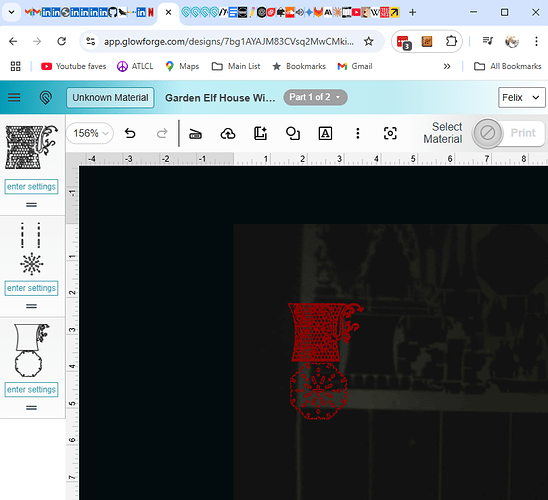Click the Glowforge home logo icon

click(x=45, y=97)
